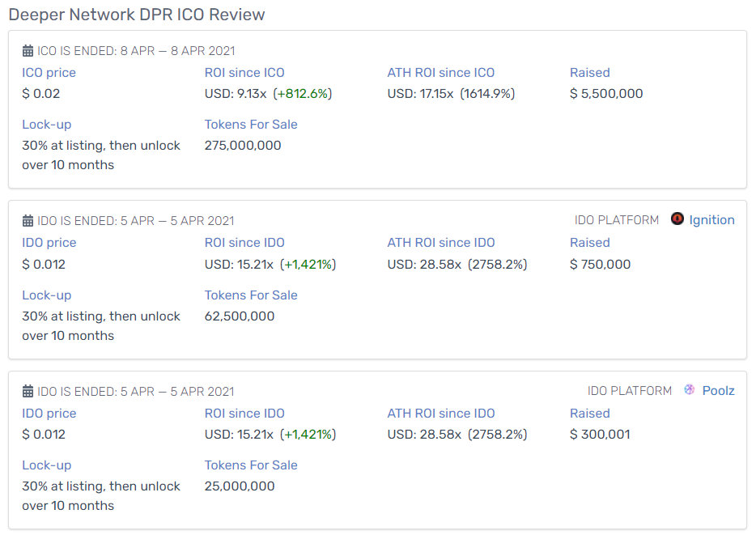Click the IDO price label in Poolz card
Image resolution: width=756 pixels, height=535 pixels.
pyautogui.click(x=49, y=414)
